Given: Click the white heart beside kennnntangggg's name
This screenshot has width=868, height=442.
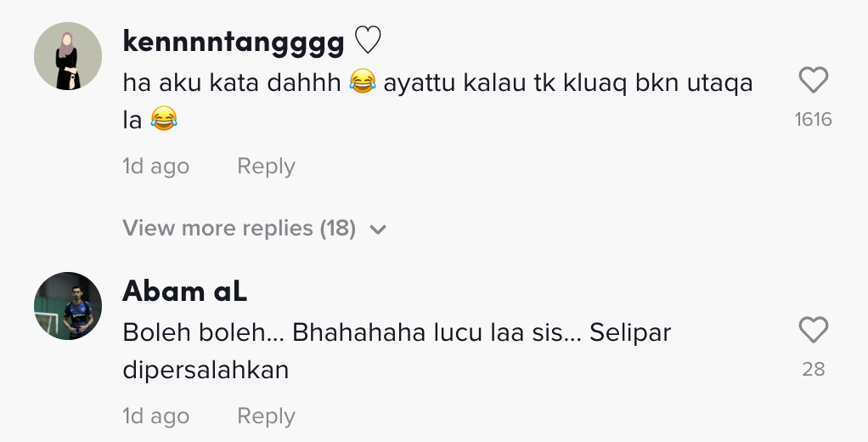Looking at the screenshot, I should (367, 41).
